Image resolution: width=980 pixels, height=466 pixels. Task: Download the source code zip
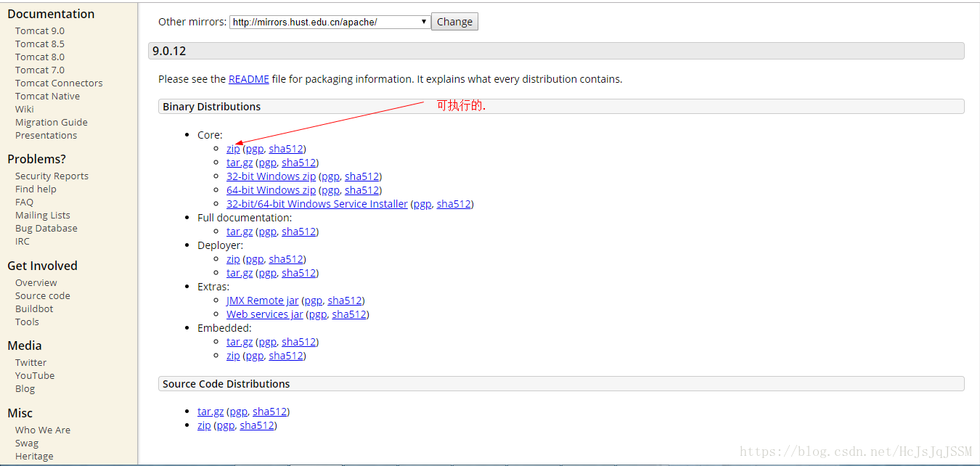tap(204, 425)
